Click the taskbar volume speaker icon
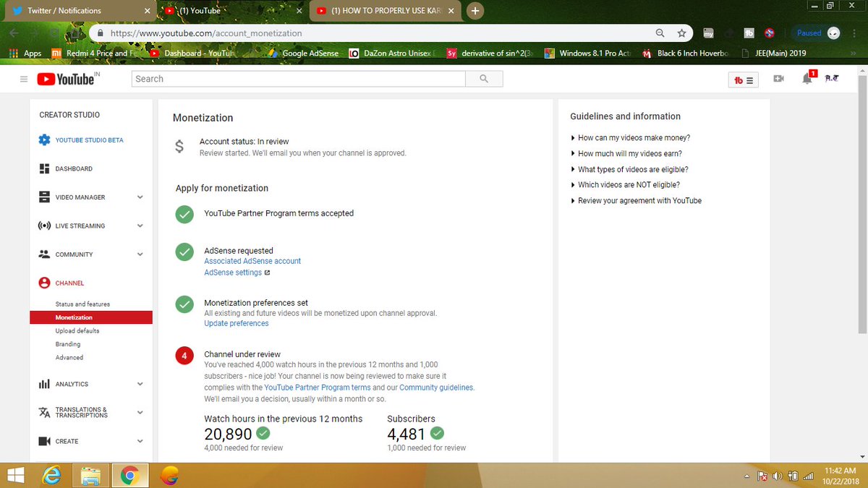 point(778,476)
